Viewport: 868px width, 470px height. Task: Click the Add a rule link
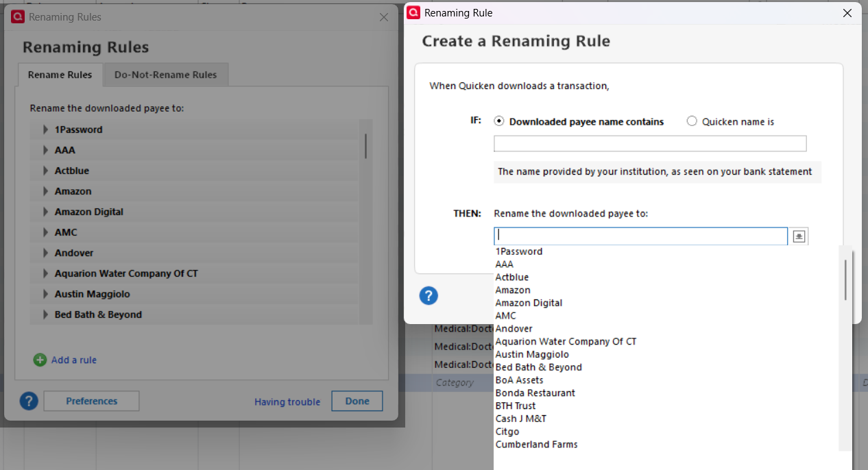[x=74, y=360]
